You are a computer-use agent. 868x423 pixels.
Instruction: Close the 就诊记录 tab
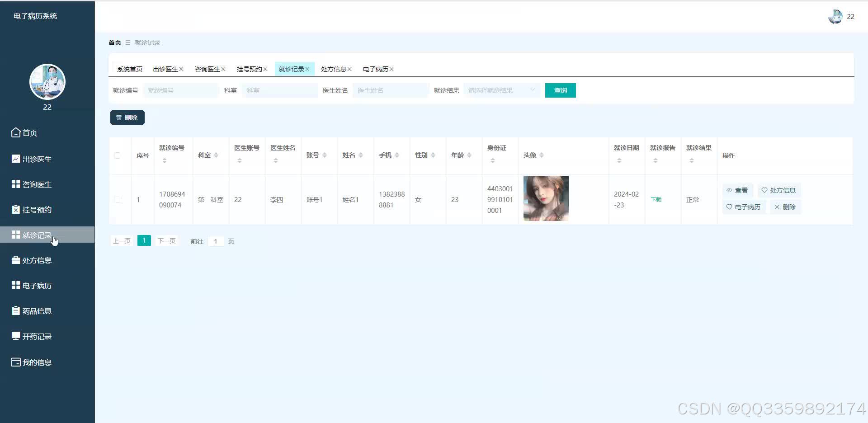point(307,69)
